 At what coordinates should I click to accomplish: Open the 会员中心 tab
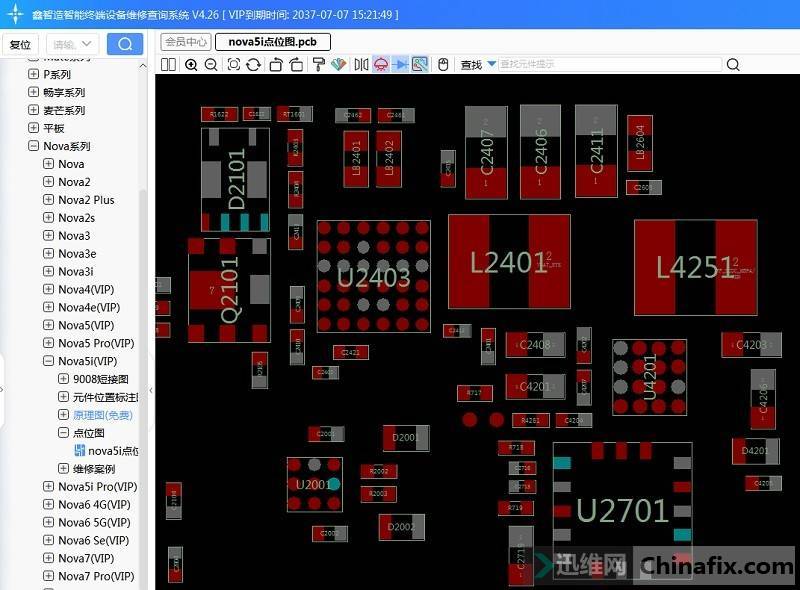[185, 42]
